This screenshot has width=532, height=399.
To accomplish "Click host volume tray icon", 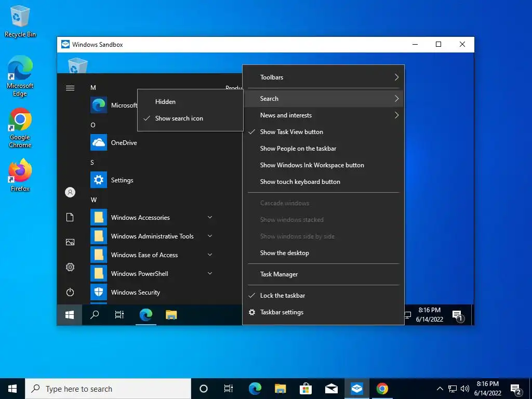I will [465, 389].
